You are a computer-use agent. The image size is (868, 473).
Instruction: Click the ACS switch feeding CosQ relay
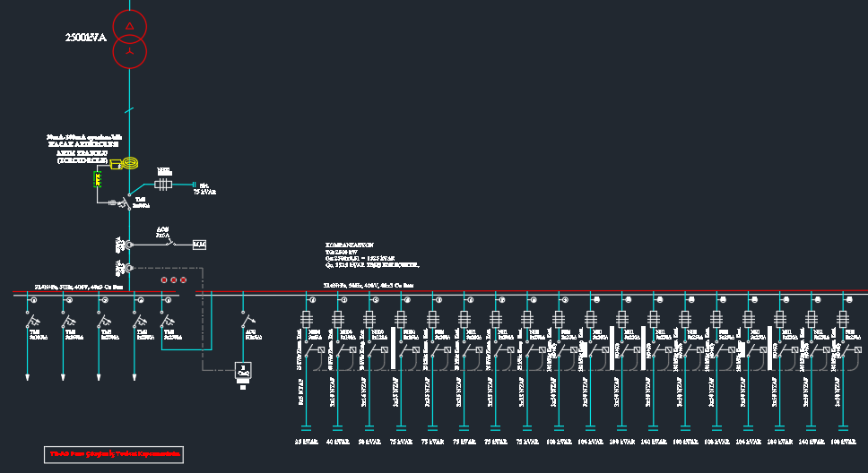pos(247,320)
